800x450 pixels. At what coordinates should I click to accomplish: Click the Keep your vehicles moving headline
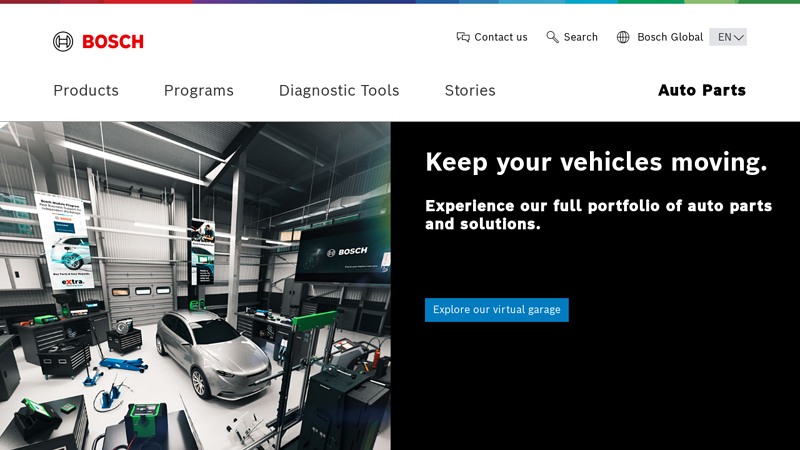pos(596,162)
